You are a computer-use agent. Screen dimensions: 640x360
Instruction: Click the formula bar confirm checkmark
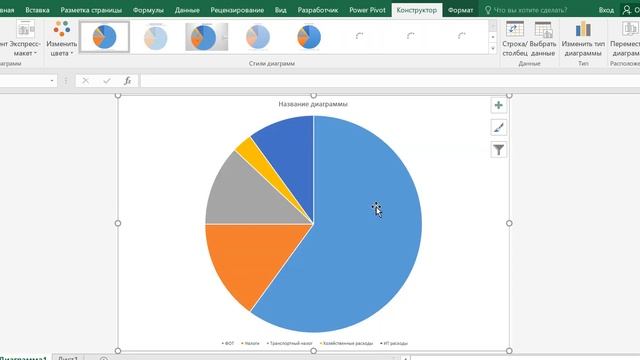(x=107, y=81)
